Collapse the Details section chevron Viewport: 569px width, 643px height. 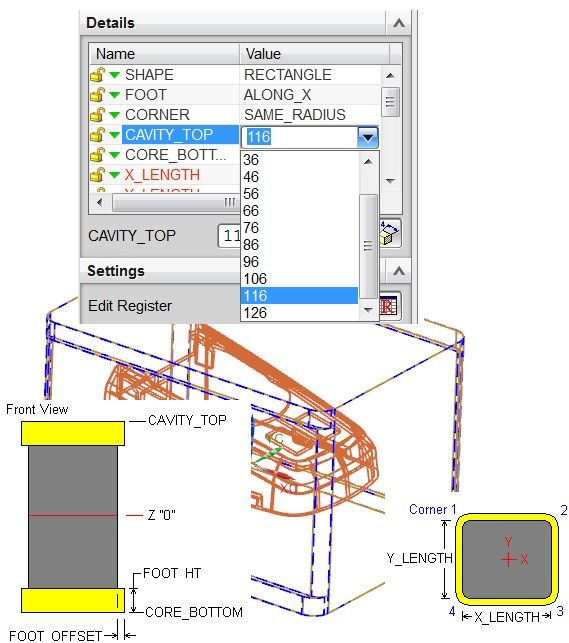click(398, 23)
